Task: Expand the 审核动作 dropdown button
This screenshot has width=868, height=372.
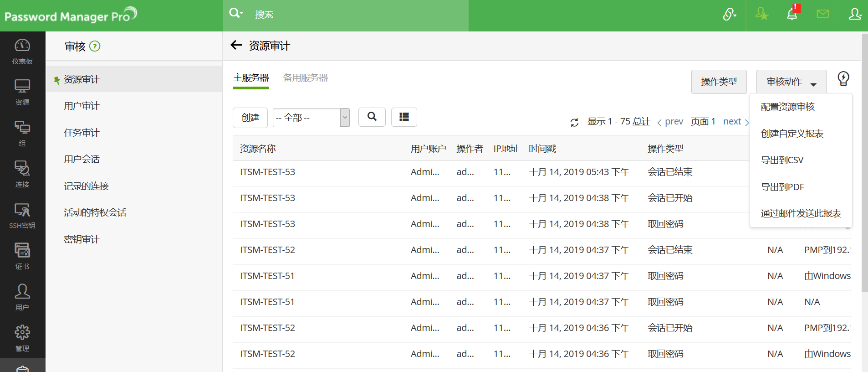Action: pyautogui.click(x=791, y=82)
